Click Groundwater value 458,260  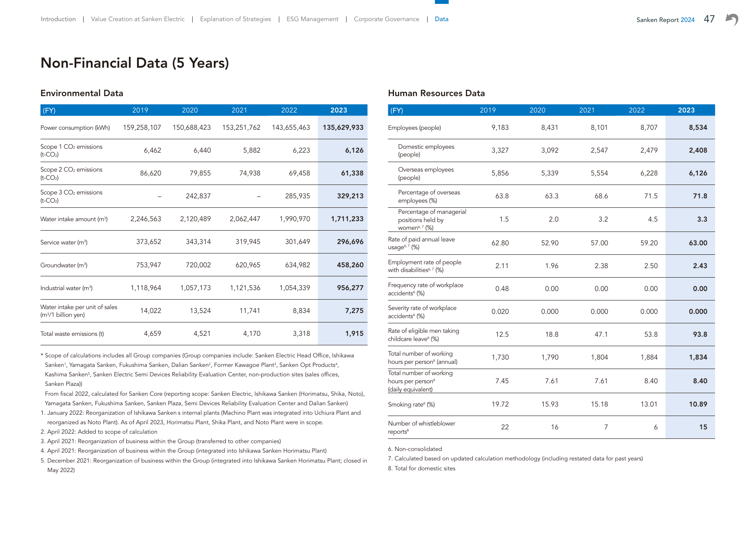click(350, 265)
